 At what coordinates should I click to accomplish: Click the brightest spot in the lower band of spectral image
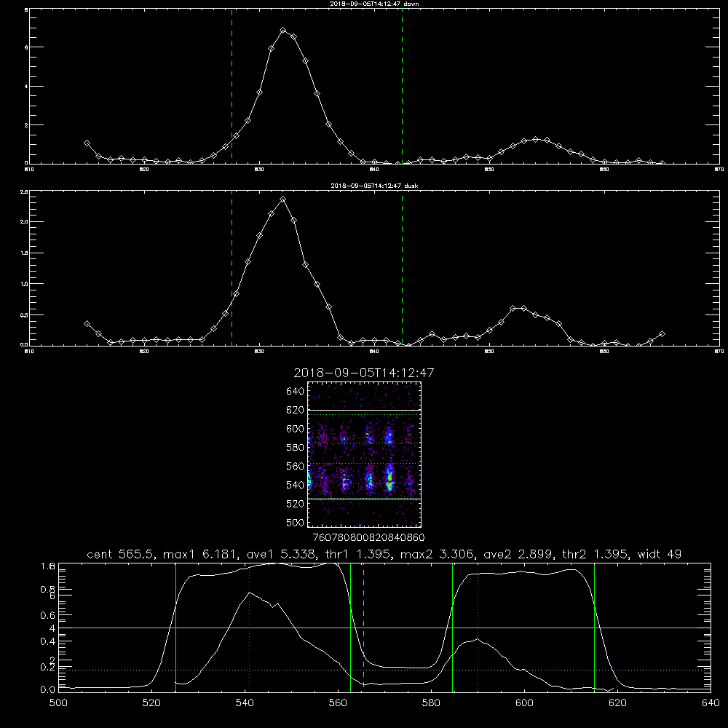coord(390,478)
